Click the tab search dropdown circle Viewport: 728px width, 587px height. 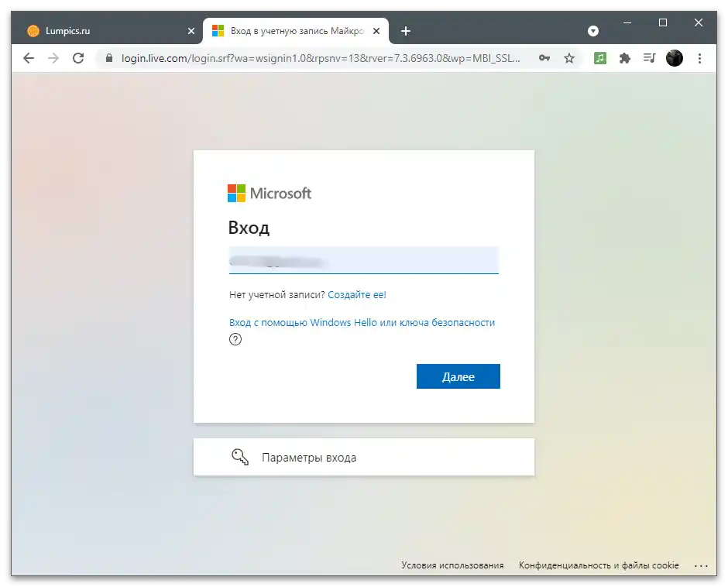click(x=593, y=31)
